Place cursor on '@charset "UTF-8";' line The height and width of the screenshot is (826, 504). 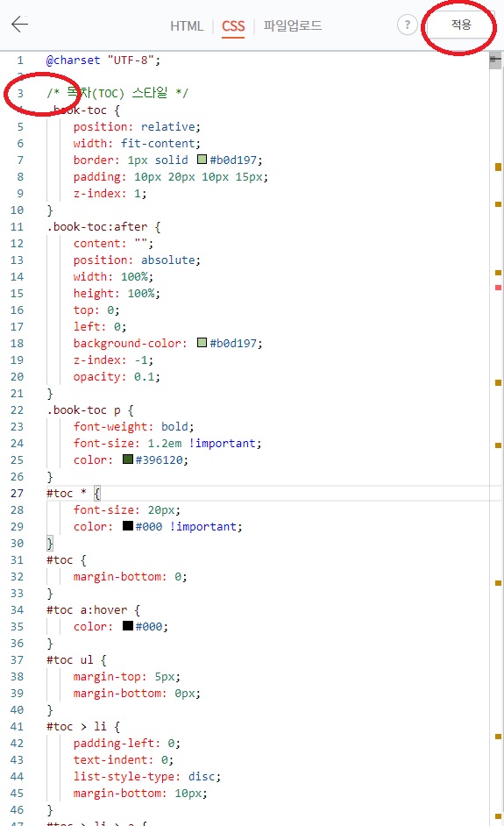(x=103, y=60)
